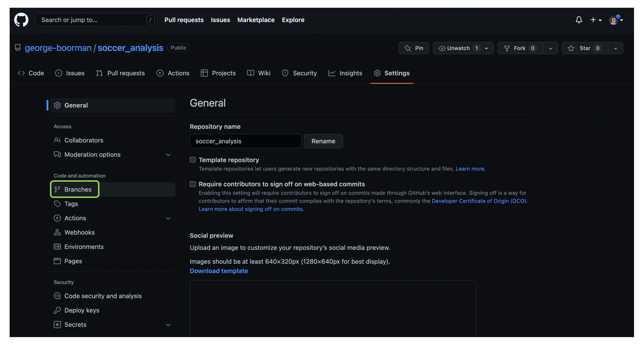Screen dimensions: 644x352
Task: Open the notifications bell
Action: click(x=579, y=20)
